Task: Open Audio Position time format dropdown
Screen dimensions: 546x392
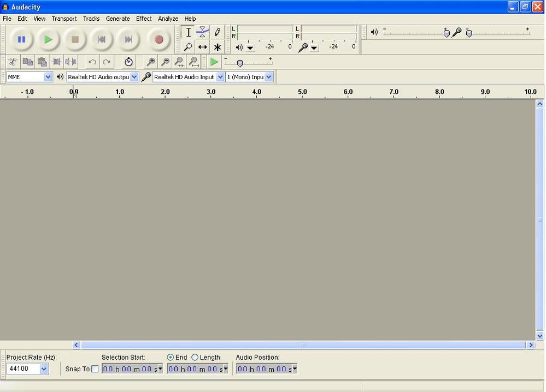Action: pos(295,368)
